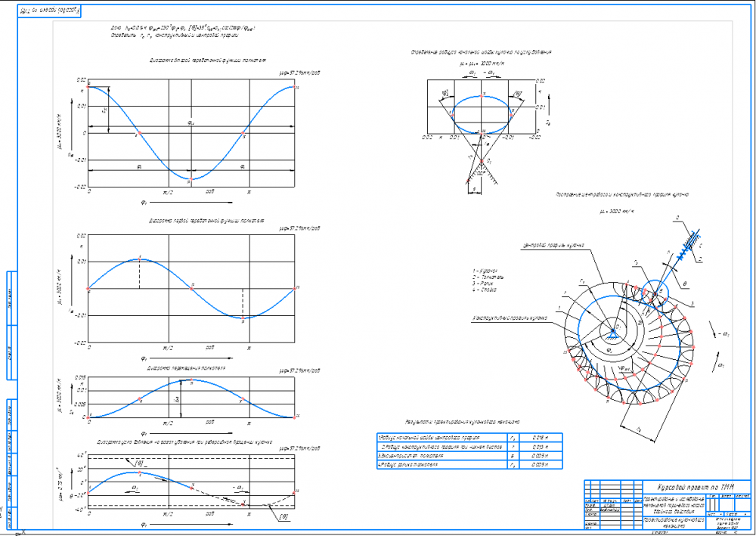Select the heading above the ellipse pressure-angle construction
Image resolution: width=756 pixels, height=536 pixels.
click(481, 51)
